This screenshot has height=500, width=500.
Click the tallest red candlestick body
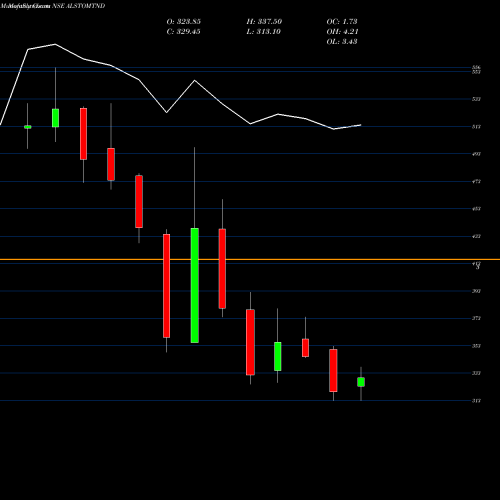click(166, 286)
